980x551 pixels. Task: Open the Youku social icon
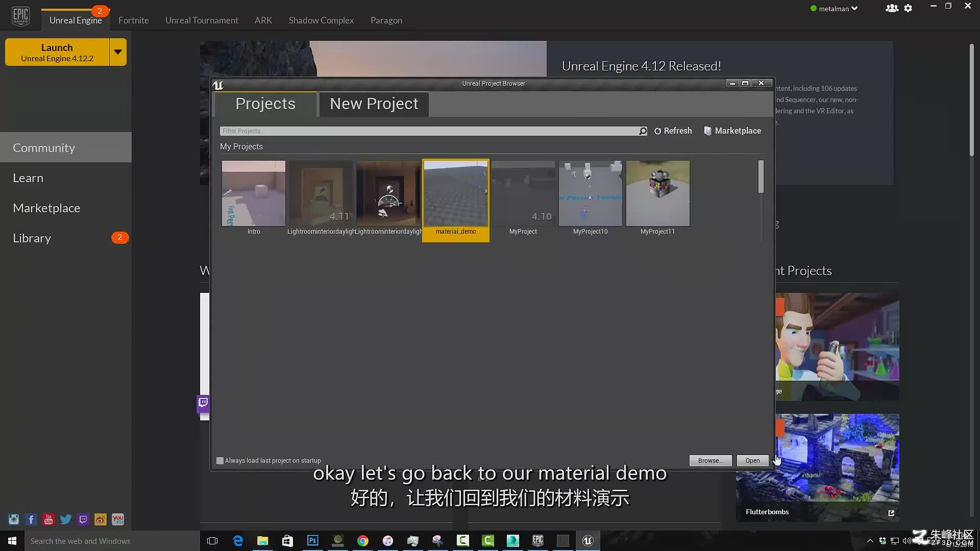pos(118,519)
